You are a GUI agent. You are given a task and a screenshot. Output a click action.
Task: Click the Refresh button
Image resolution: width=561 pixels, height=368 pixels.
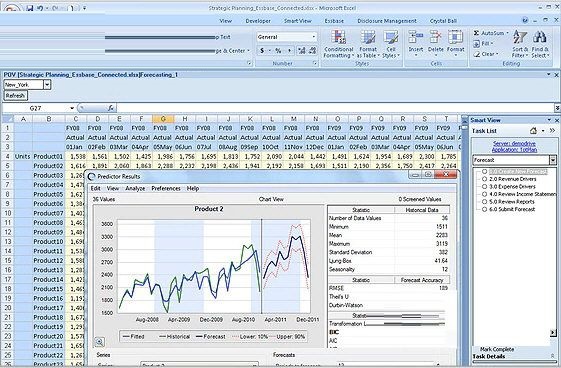pyautogui.click(x=15, y=95)
